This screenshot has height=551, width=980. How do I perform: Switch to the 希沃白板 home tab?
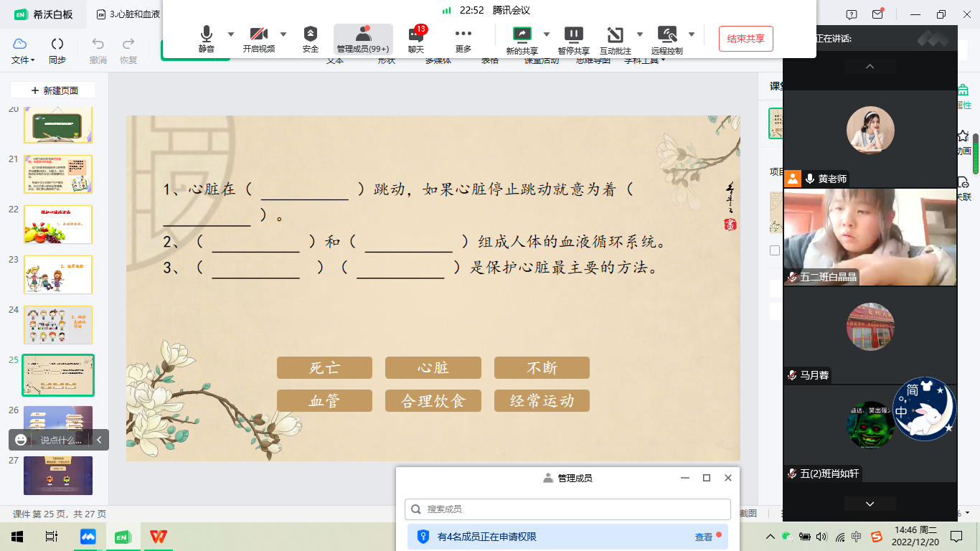point(44,14)
